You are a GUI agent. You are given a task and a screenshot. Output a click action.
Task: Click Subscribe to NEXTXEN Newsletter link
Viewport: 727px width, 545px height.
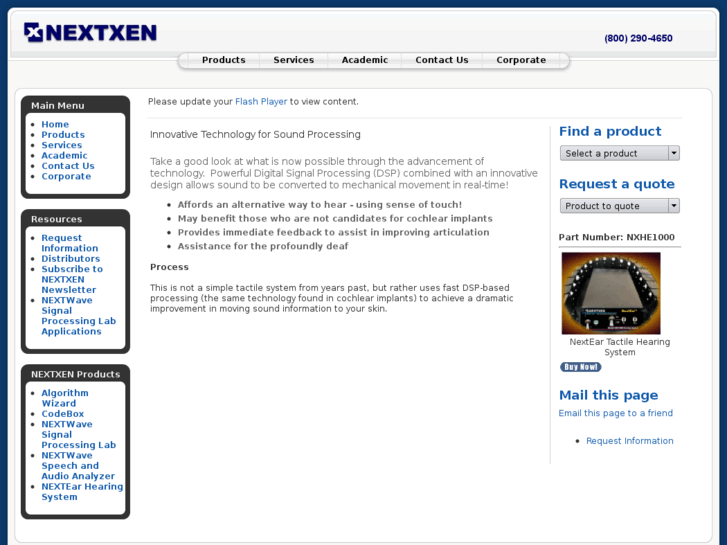[x=72, y=279]
